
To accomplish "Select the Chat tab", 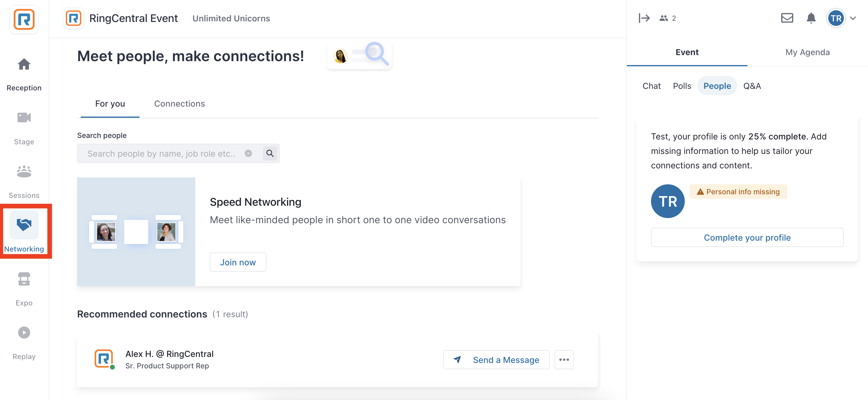I will (651, 86).
